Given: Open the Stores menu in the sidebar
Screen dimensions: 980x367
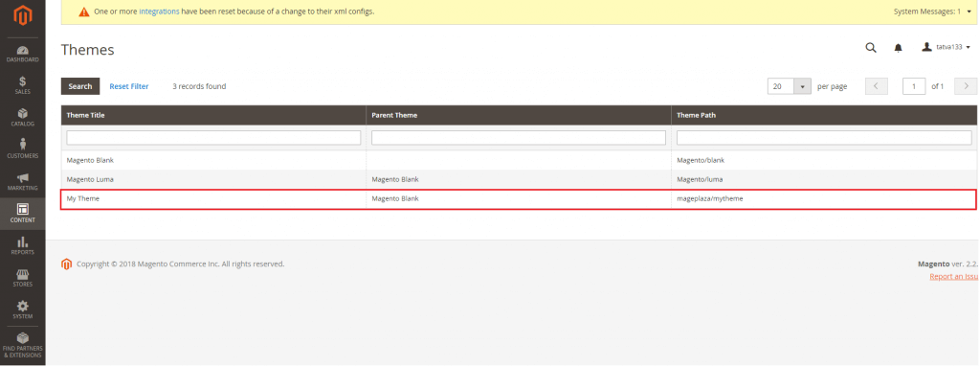Looking at the screenshot, I should coord(23,278).
